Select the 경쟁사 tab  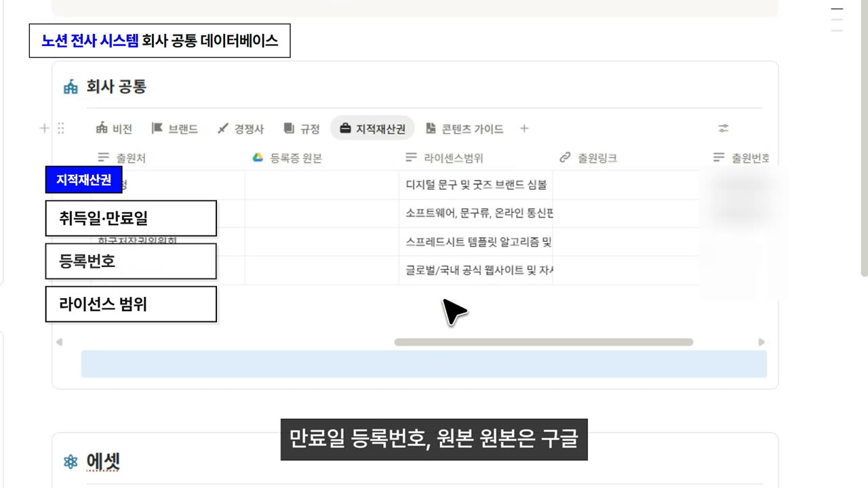[x=241, y=129]
